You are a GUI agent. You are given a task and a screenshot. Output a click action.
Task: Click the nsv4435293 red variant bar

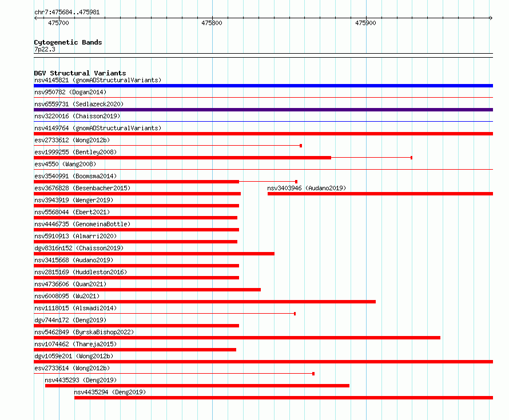(197, 386)
